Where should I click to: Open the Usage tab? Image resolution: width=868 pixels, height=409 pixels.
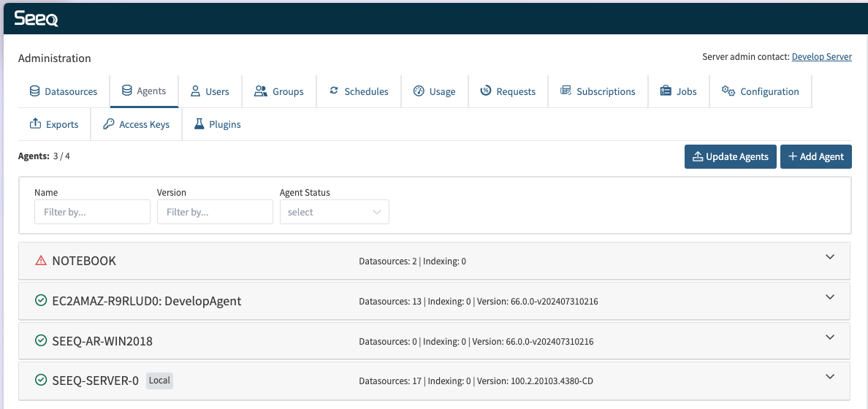pyautogui.click(x=434, y=91)
